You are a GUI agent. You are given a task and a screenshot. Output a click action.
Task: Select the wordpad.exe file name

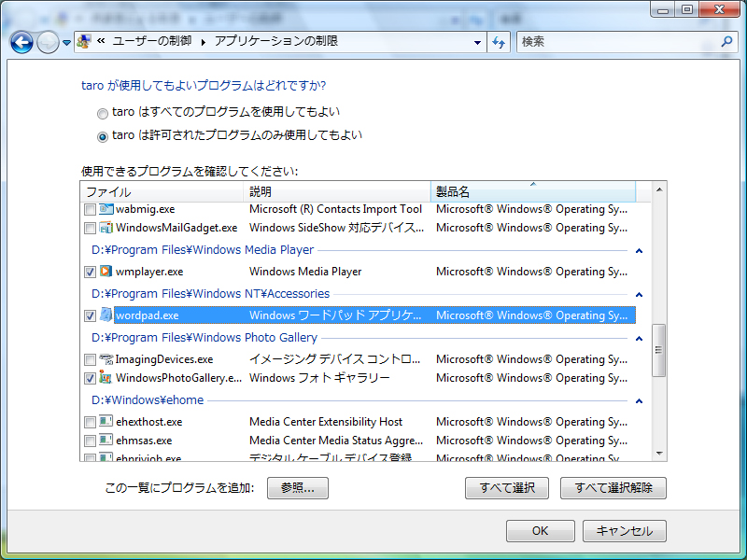tap(148, 315)
